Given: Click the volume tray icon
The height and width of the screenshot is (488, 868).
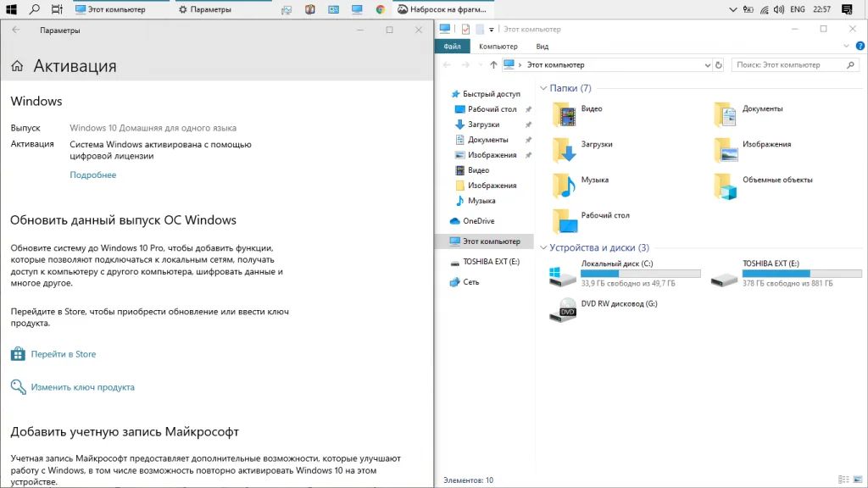Looking at the screenshot, I should tap(779, 9).
